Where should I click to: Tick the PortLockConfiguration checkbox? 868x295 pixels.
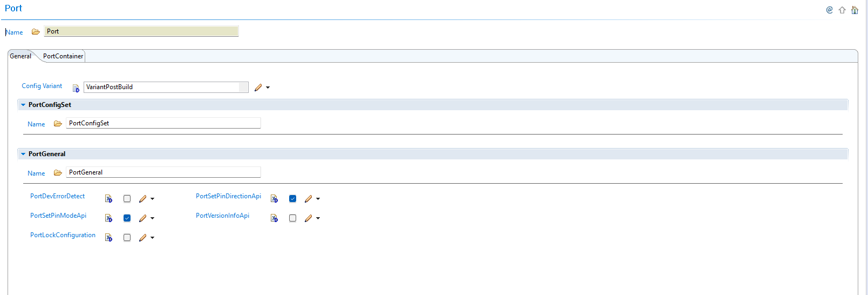[x=127, y=238]
